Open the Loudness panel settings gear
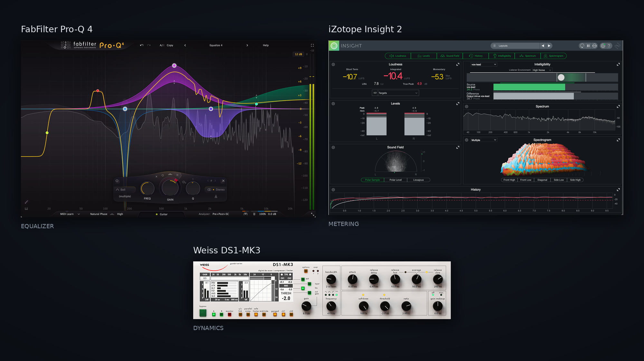Image resolution: width=644 pixels, height=361 pixels. [x=333, y=64]
